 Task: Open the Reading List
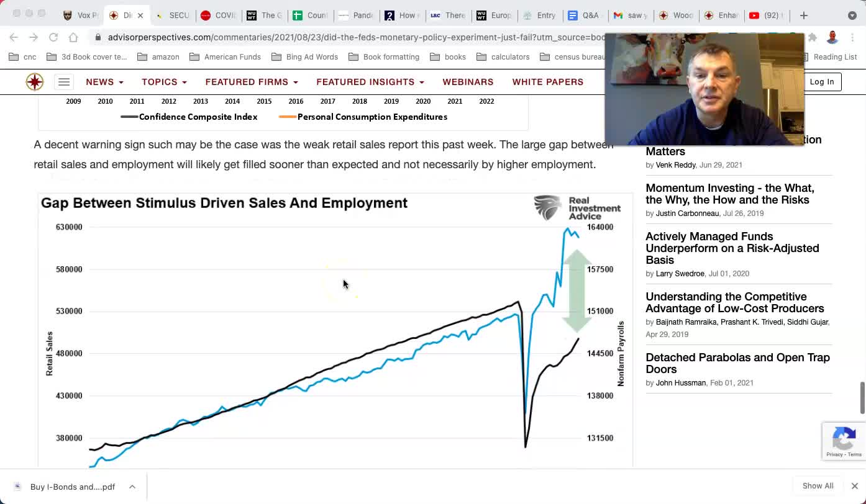coord(829,57)
